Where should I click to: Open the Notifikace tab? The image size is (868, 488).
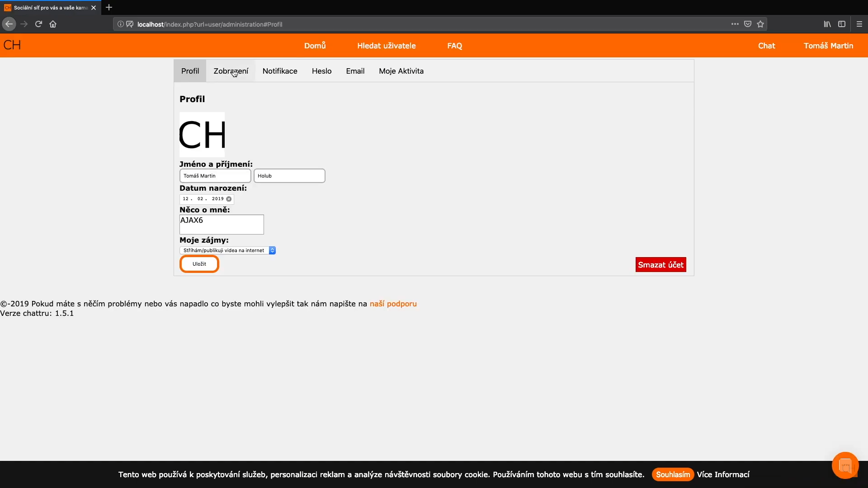pos(280,71)
